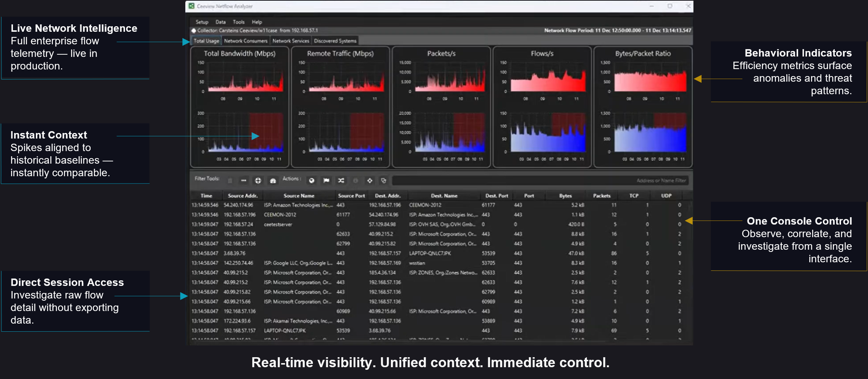Select the ceetestserver flow row
Image resolution: width=868 pixels, height=379 pixels.
[278, 224]
